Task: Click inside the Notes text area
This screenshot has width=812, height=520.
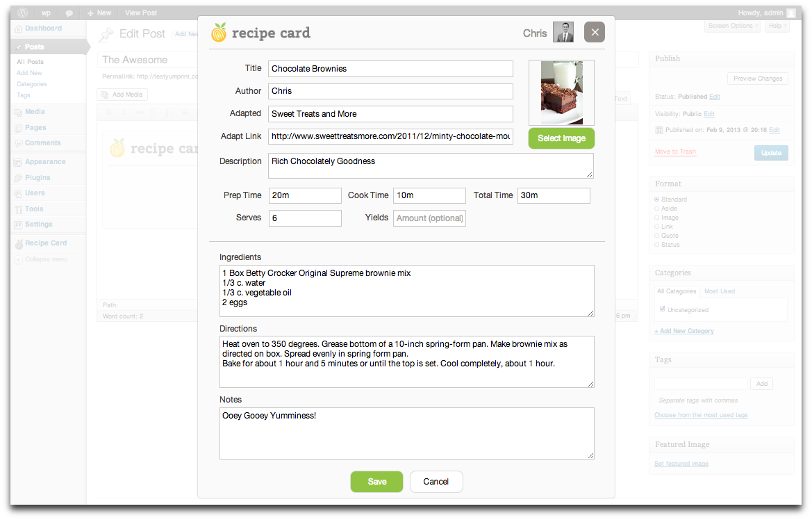Action: (x=406, y=433)
